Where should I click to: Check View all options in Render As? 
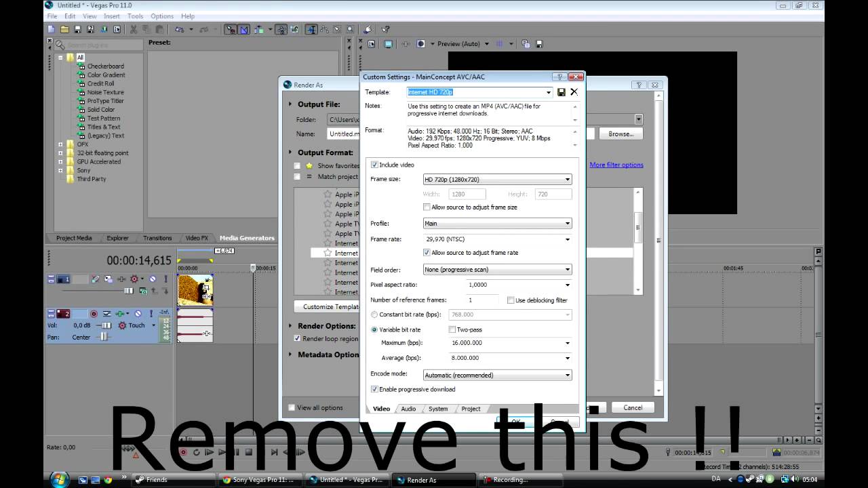coord(292,407)
